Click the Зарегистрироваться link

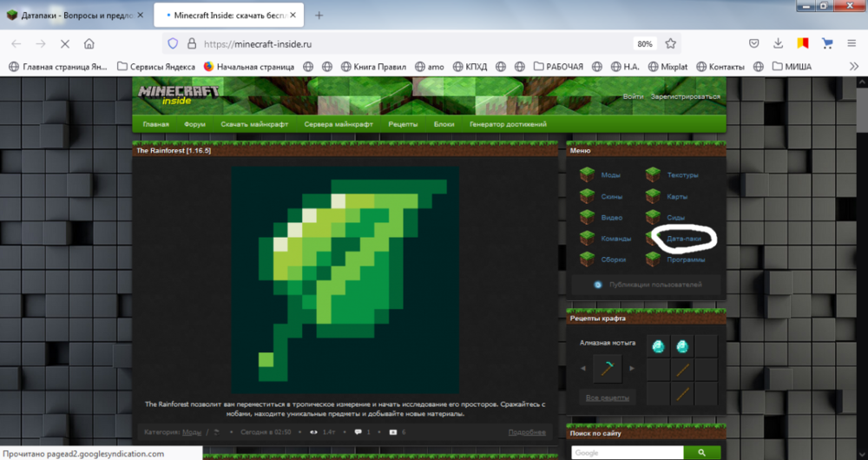pyautogui.click(x=686, y=96)
